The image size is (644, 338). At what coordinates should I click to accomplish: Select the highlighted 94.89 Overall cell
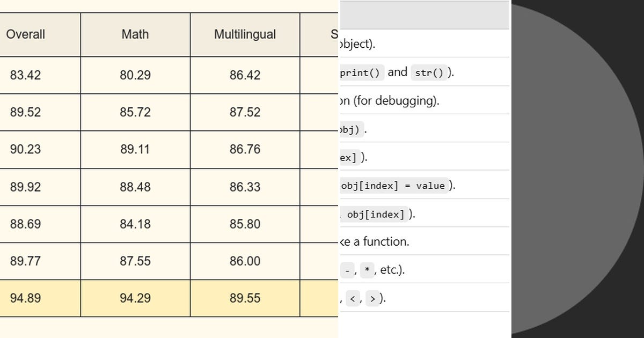(x=40, y=298)
